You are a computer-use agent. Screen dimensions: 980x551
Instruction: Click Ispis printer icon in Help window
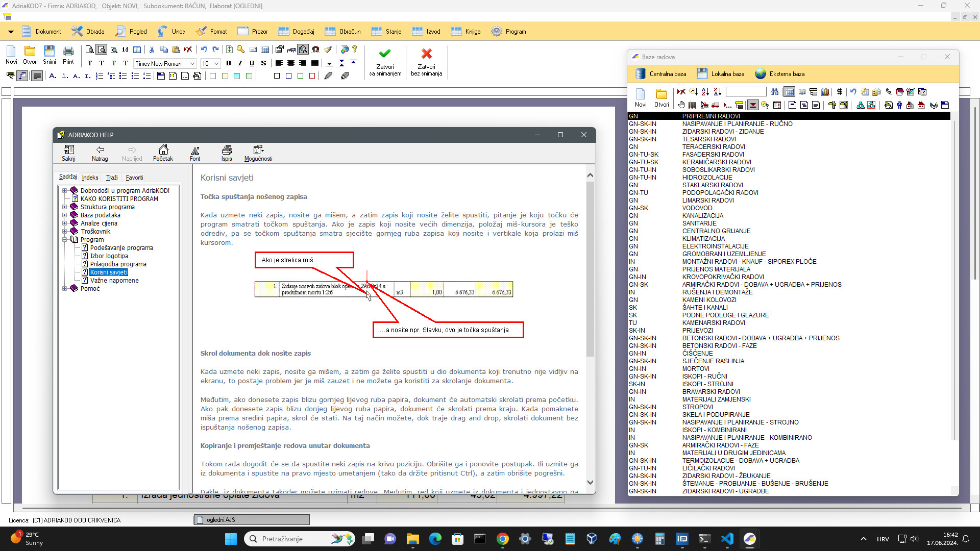(227, 153)
